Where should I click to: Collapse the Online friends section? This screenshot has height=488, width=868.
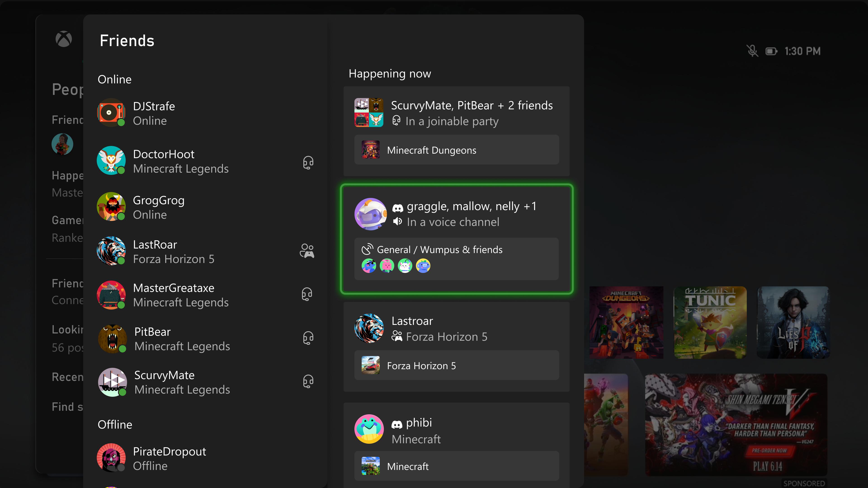[115, 80]
